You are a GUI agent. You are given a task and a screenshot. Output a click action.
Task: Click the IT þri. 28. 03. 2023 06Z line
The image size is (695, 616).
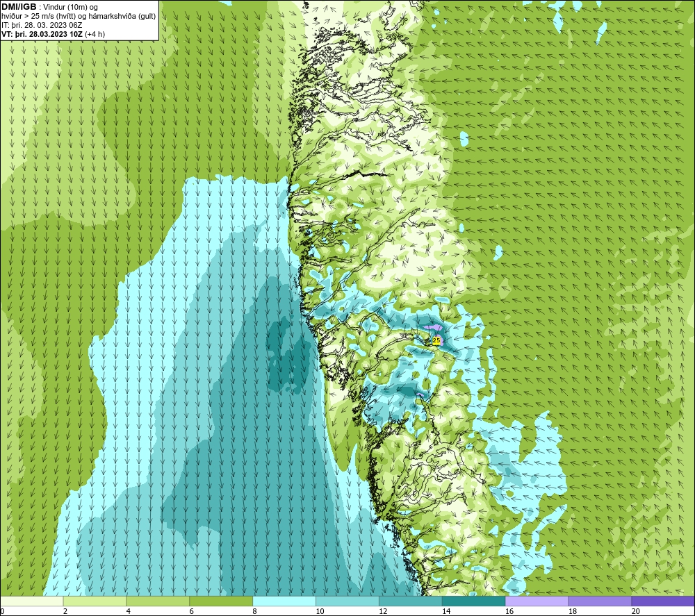click(x=42, y=25)
